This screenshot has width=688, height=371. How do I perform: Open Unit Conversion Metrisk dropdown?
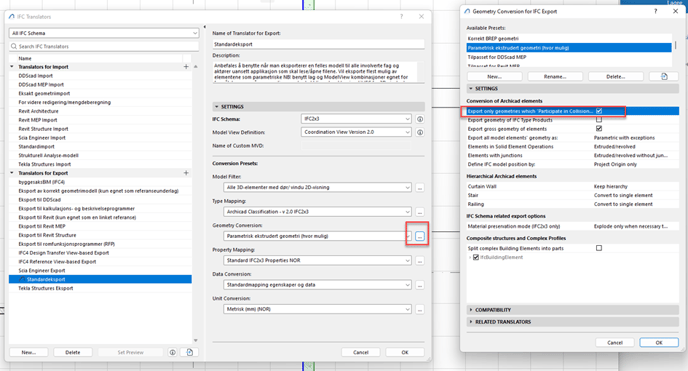[x=317, y=309]
